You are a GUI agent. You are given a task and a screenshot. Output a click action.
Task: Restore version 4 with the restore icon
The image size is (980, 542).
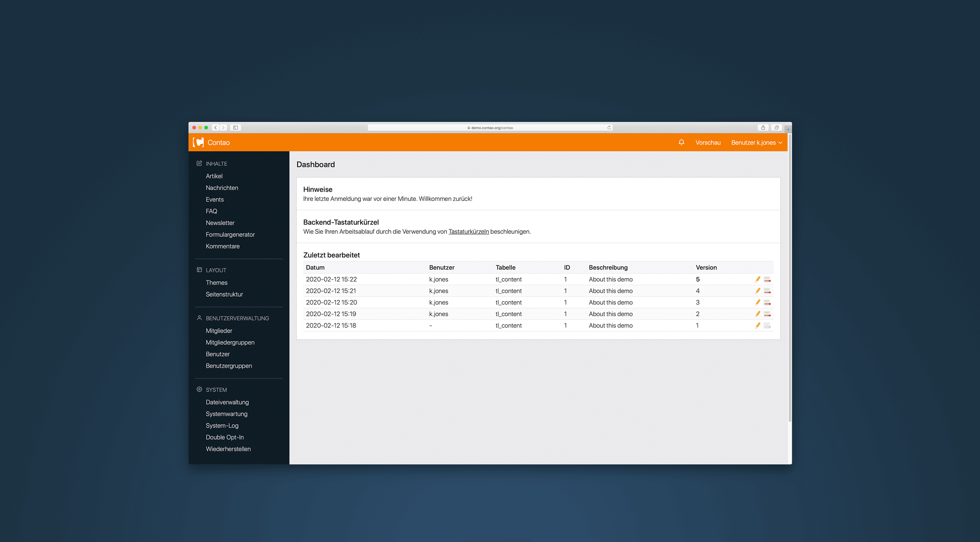pos(768,291)
